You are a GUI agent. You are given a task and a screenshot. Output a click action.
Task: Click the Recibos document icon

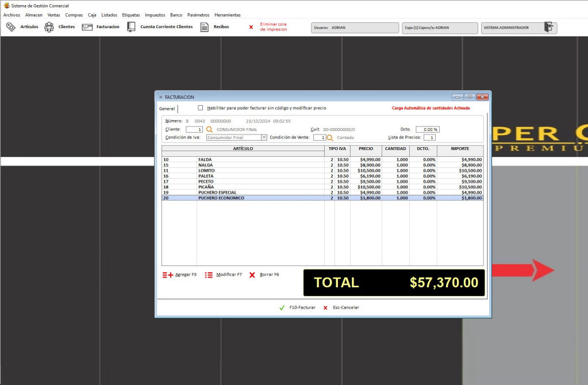pyautogui.click(x=205, y=27)
